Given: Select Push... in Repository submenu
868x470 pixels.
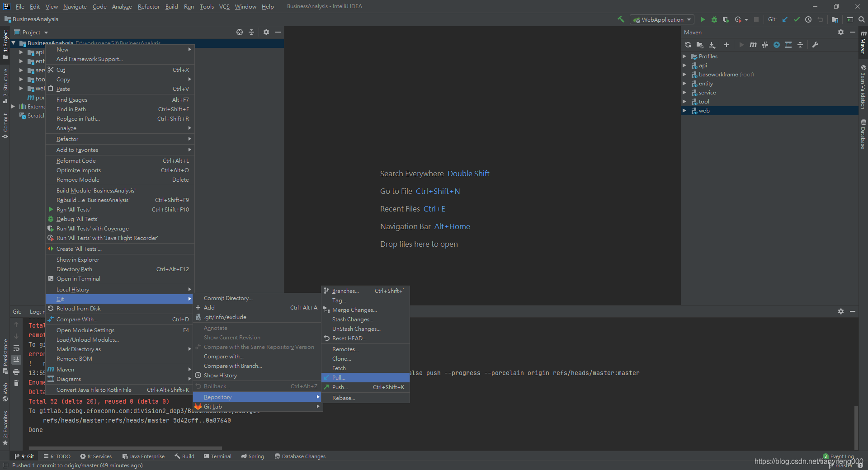Looking at the screenshot, I should coord(365,387).
